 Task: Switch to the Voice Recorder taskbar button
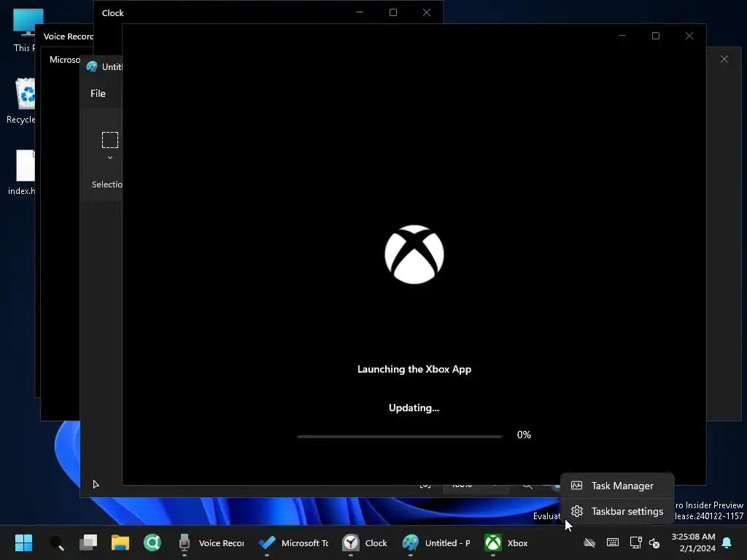pyautogui.click(x=210, y=542)
